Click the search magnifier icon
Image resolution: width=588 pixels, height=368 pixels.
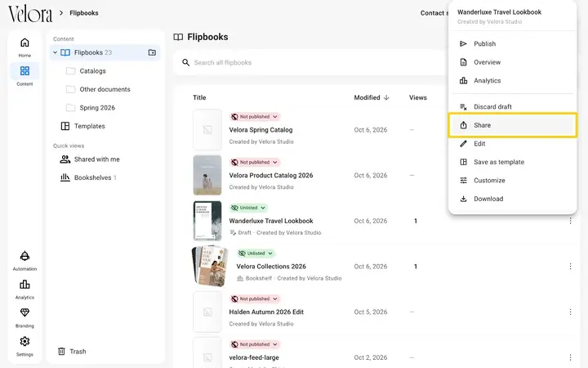pos(185,63)
